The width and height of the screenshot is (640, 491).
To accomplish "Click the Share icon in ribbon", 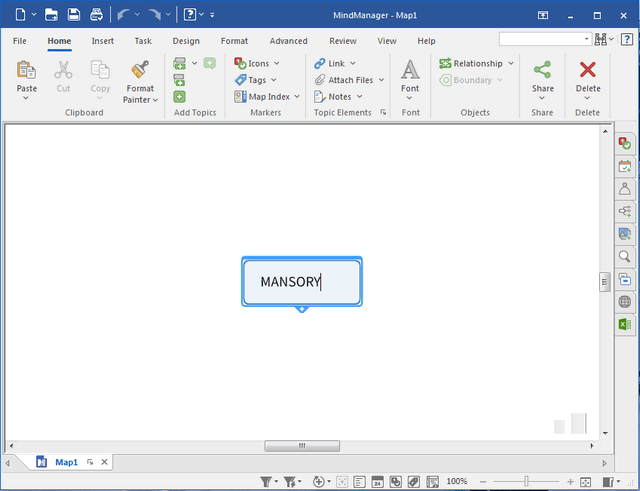I will point(542,70).
